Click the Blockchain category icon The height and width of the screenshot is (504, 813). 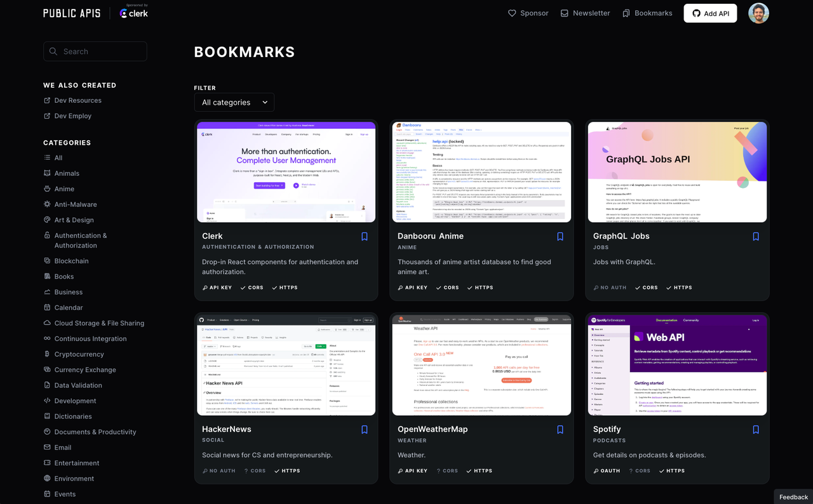47,261
